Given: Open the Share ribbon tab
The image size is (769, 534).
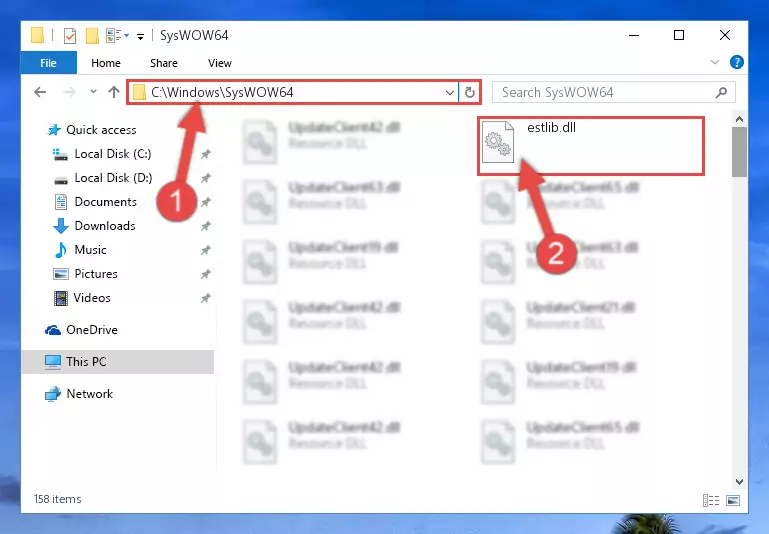Looking at the screenshot, I should pyautogui.click(x=164, y=63).
